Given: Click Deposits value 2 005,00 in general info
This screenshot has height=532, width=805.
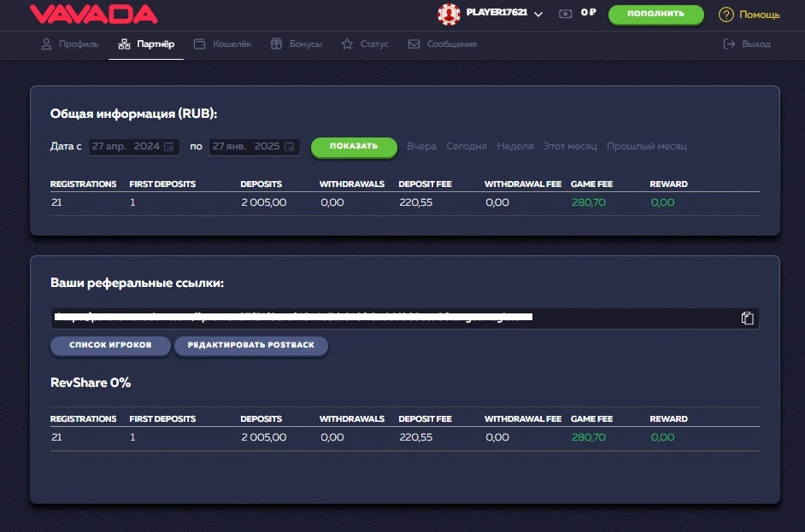Looking at the screenshot, I should coord(264,202).
